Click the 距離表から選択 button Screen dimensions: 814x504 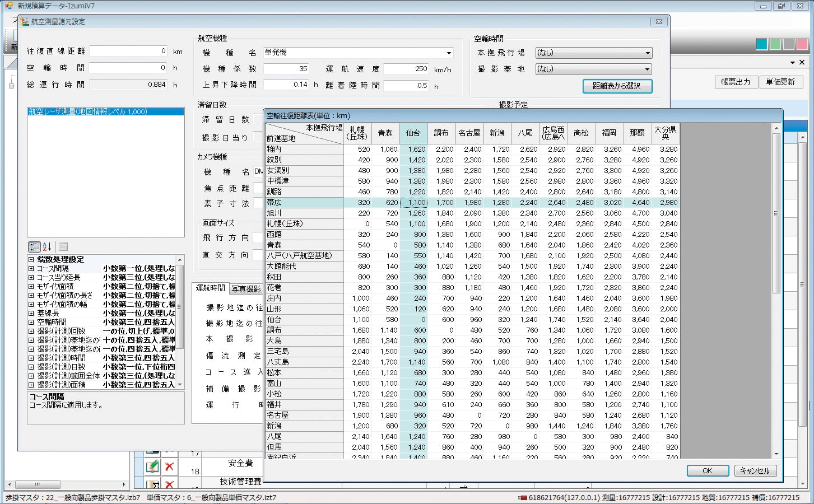click(x=617, y=86)
